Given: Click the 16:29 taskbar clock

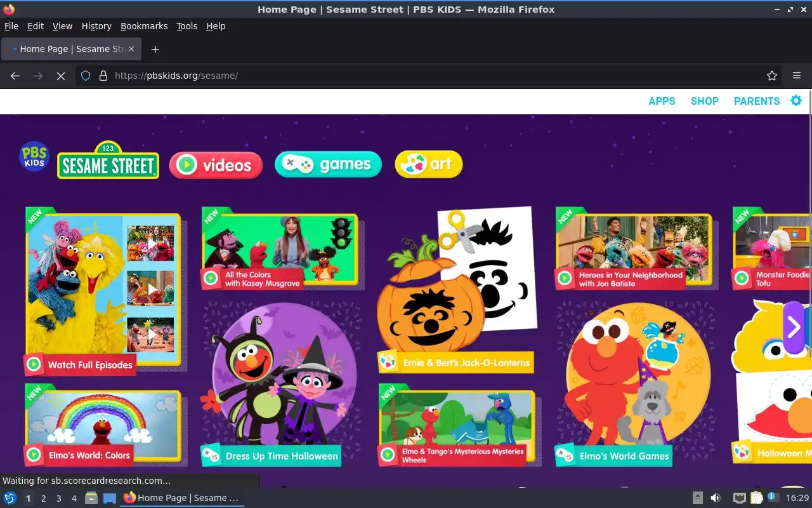Looking at the screenshot, I should coord(797,498).
